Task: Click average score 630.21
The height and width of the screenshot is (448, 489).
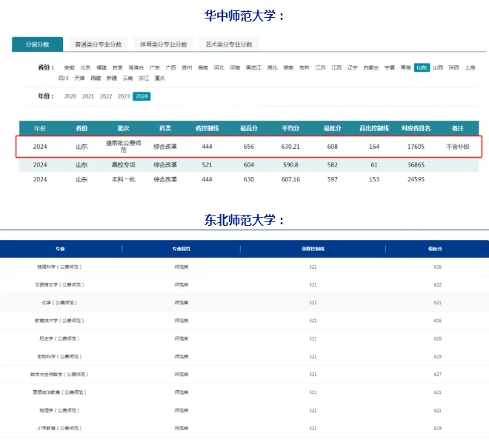Action: 290,147
